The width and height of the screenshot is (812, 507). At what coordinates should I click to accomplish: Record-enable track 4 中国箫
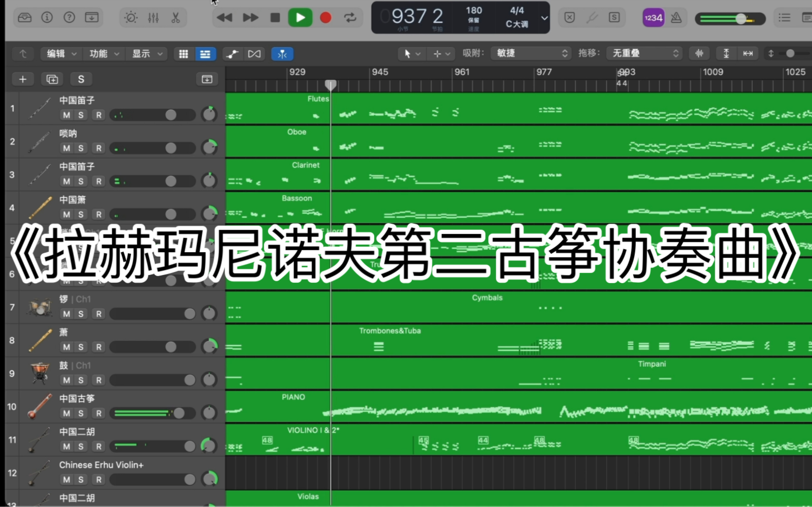(x=99, y=215)
